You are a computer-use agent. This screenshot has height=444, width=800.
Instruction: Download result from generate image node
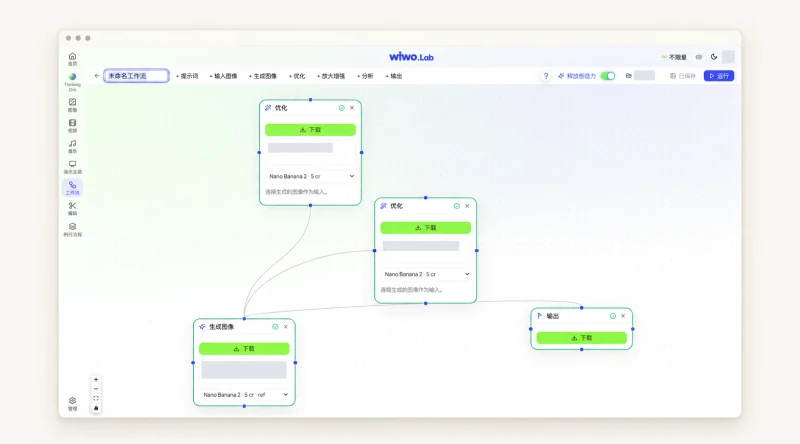coord(244,349)
